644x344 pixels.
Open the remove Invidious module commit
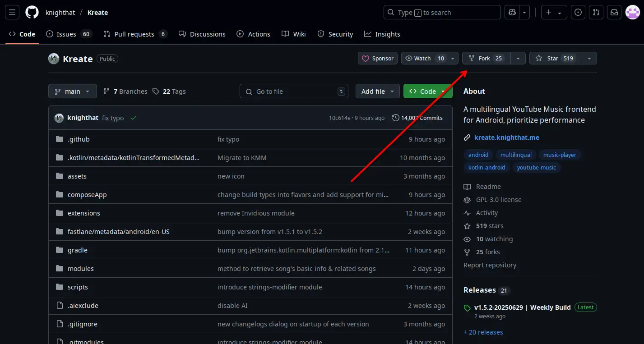coord(256,213)
